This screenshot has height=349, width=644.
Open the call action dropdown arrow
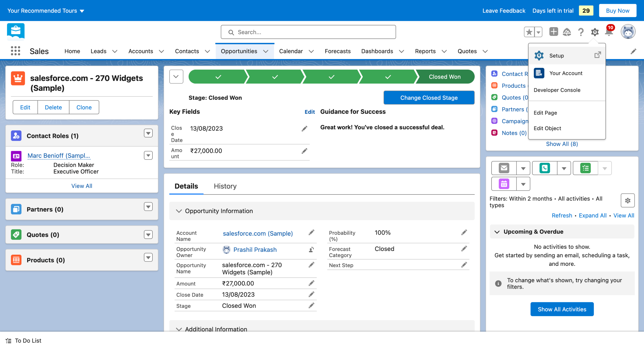click(x=564, y=168)
